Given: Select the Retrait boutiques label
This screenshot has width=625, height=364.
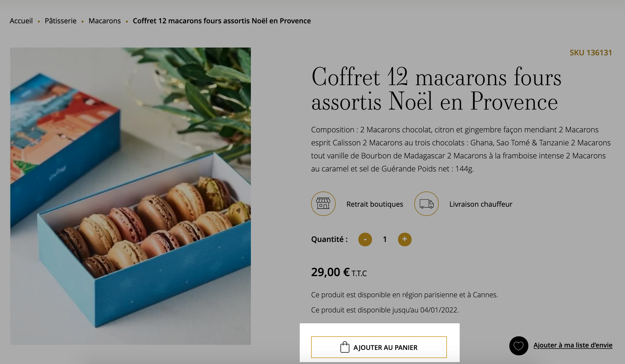Looking at the screenshot, I should (375, 204).
